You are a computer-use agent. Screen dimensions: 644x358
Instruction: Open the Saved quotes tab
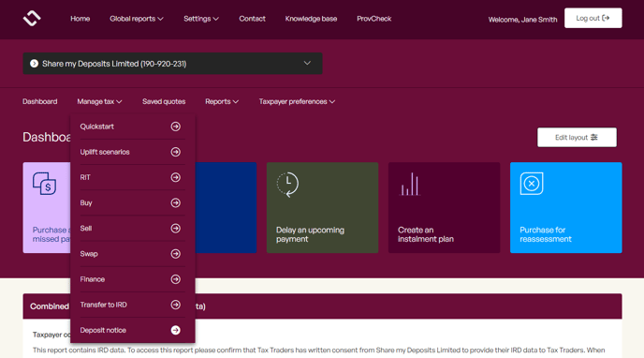click(x=164, y=101)
